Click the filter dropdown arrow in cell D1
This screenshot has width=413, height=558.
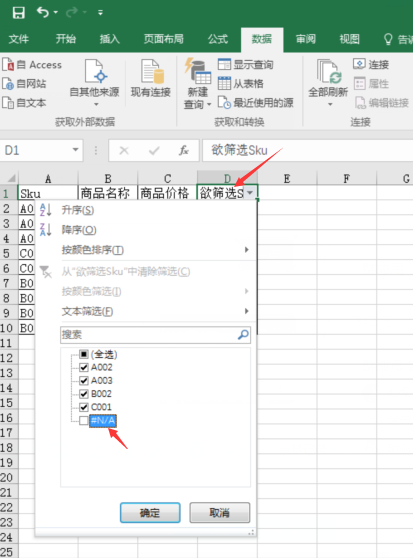point(250,193)
